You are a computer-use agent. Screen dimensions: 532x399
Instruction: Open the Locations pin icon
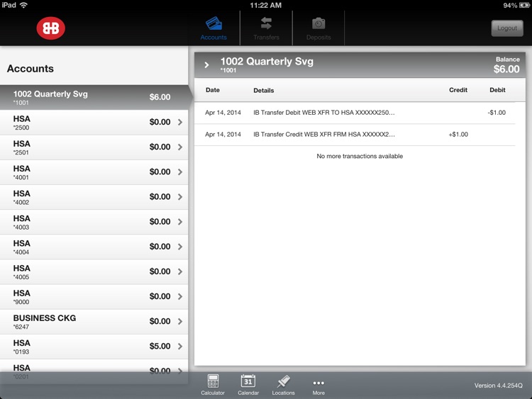(x=283, y=381)
